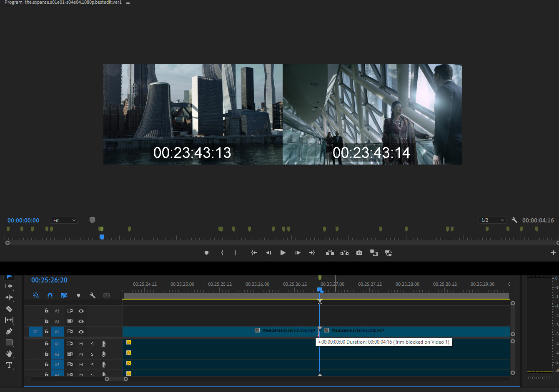The image size is (559, 392).
Task: Open Program monitor settings wrench
Action: [x=514, y=220]
